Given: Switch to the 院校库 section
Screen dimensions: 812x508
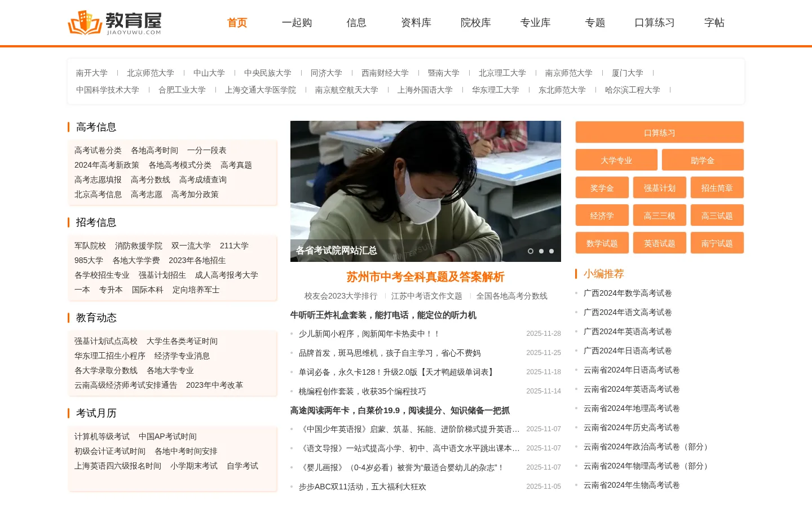Looking at the screenshot, I should 476,23.
